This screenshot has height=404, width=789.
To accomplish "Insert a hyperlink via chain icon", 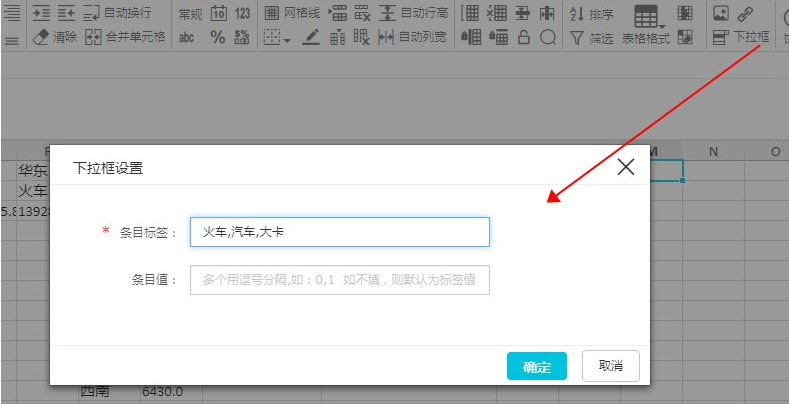I will pos(745,14).
